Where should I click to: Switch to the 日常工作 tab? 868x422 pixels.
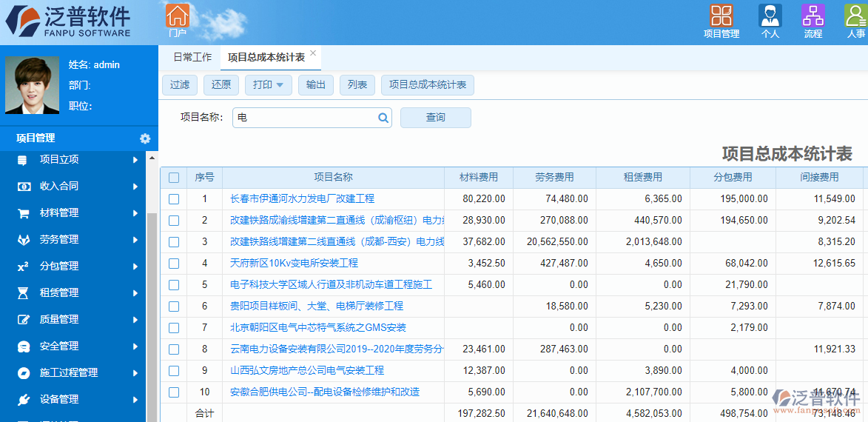(192, 57)
